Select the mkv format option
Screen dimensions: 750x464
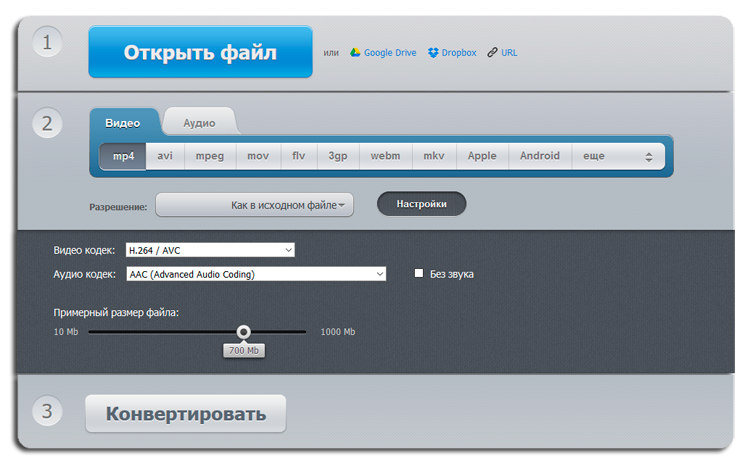click(433, 157)
